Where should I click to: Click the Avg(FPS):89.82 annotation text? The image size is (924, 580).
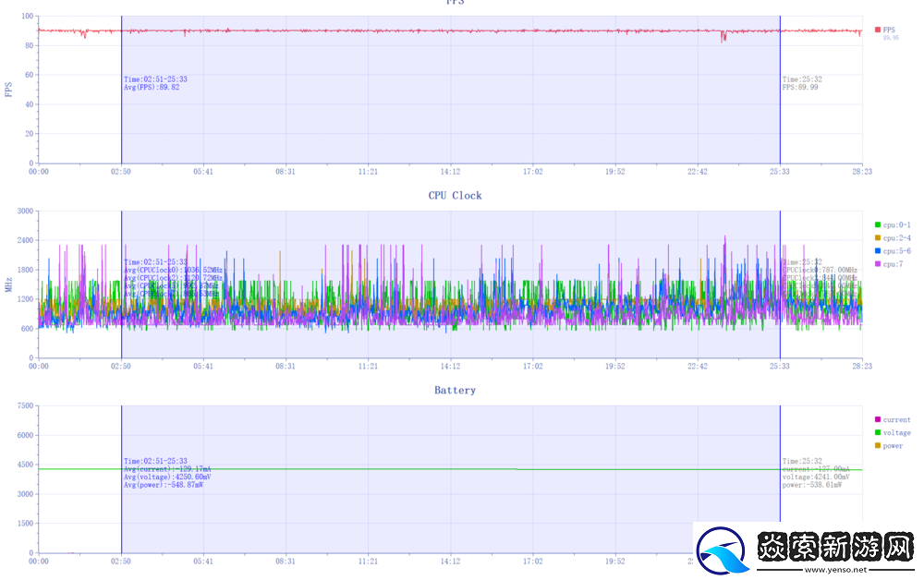point(152,88)
